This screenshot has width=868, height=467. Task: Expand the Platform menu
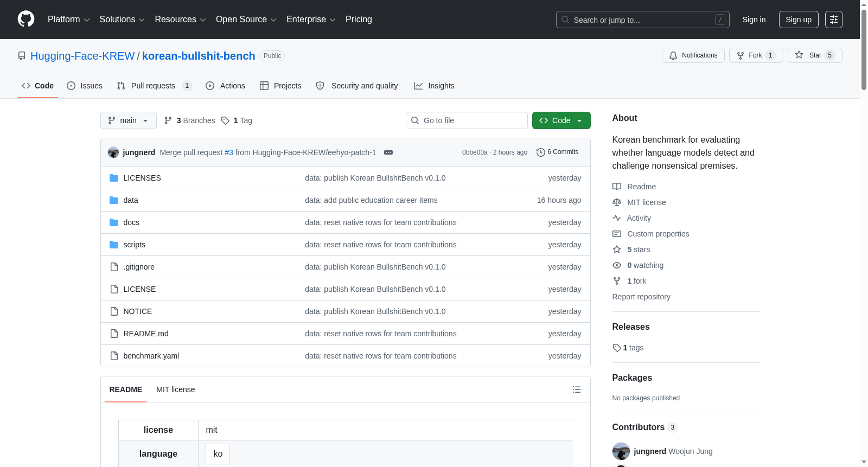tap(69, 20)
